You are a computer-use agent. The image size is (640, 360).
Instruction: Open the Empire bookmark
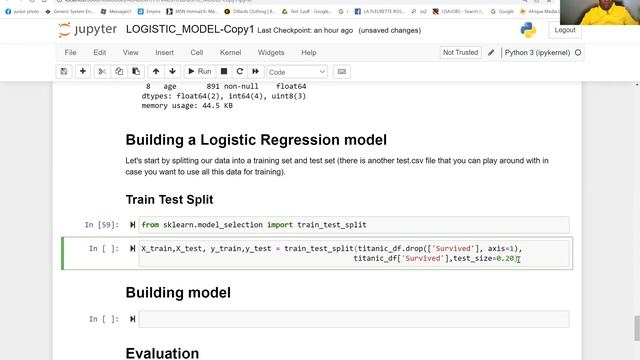(149, 11)
